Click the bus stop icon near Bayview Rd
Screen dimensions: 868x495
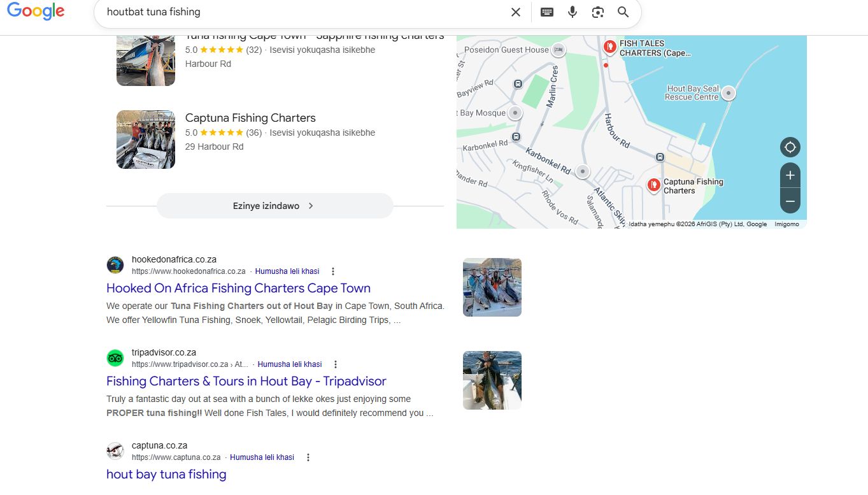[x=518, y=83]
